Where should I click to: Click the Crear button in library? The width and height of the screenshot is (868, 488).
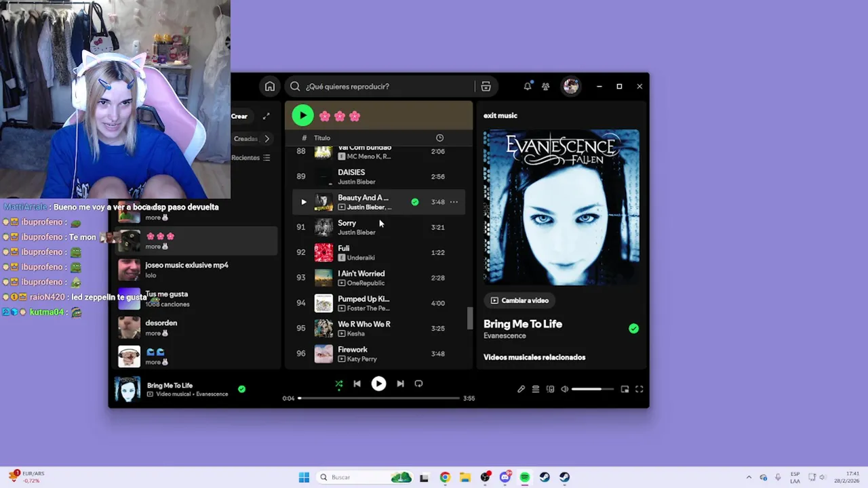[x=239, y=116]
